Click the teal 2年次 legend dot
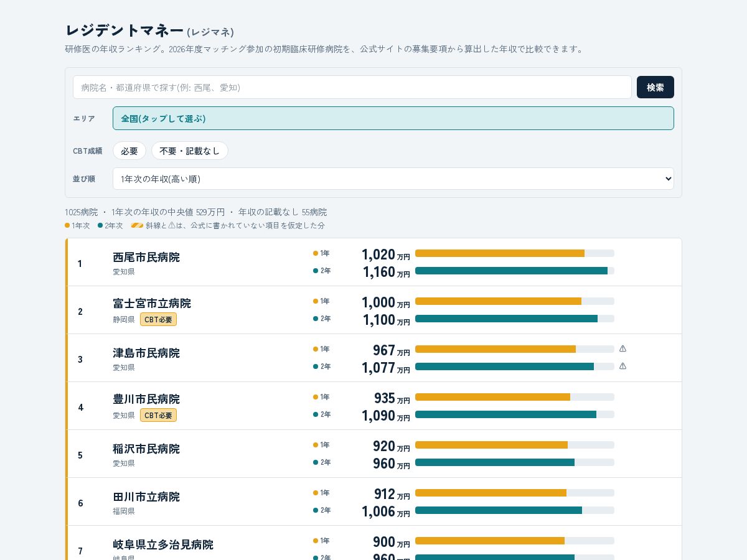747x560 pixels. pos(100,225)
